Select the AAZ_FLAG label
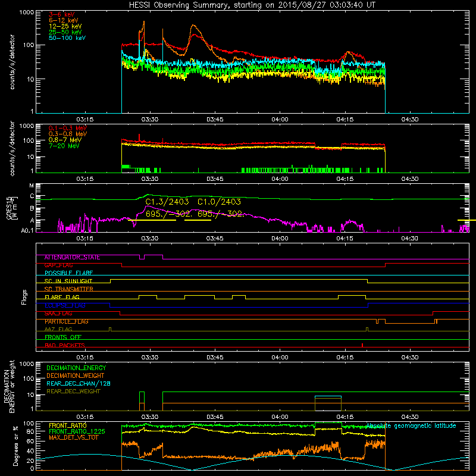 [x=58, y=329]
